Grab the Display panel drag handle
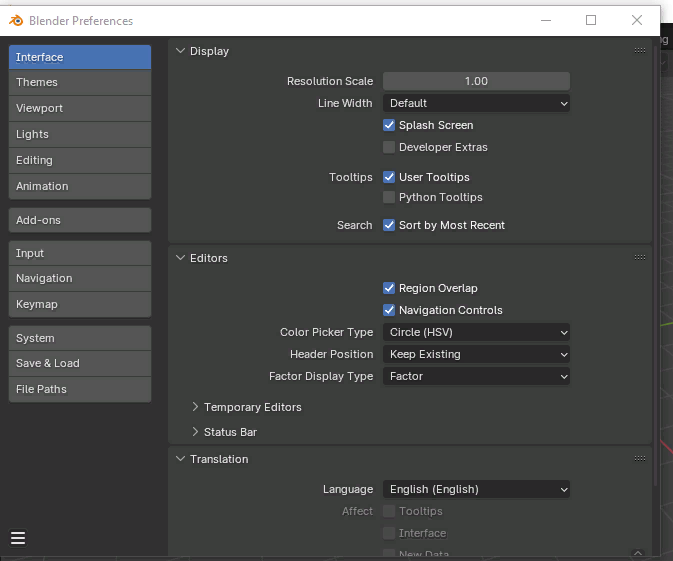 (x=640, y=51)
